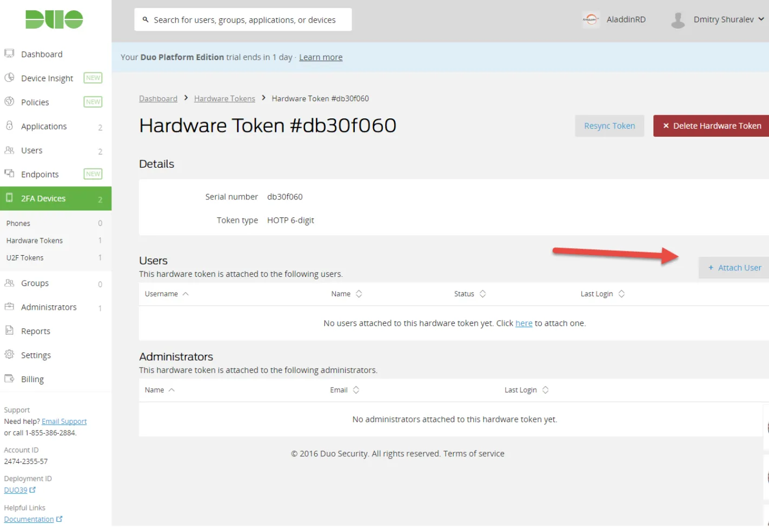Click Delete Hardware Token button
The image size is (769, 532).
711,125
